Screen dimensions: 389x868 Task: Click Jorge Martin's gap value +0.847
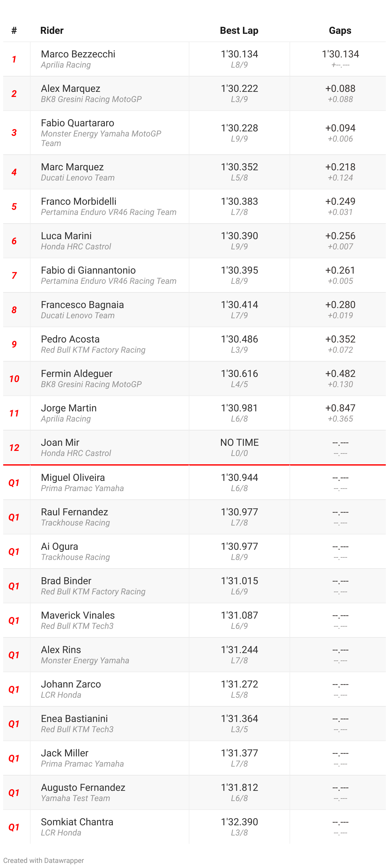point(340,408)
